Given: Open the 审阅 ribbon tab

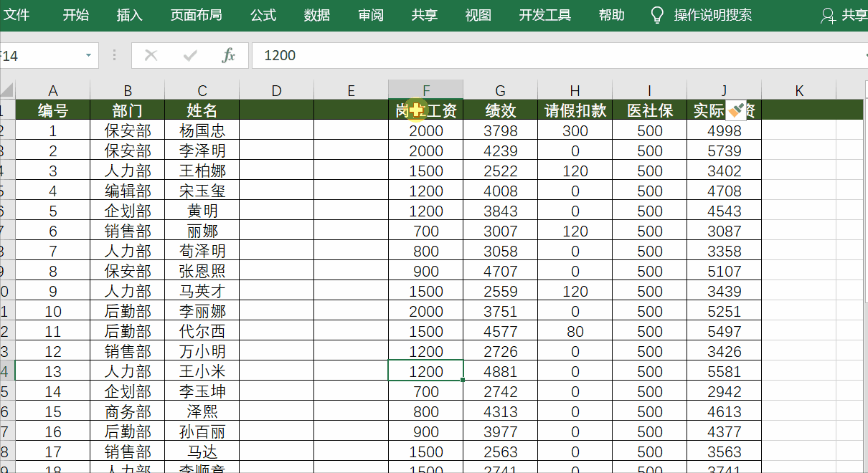Looking at the screenshot, I should 371,15.
